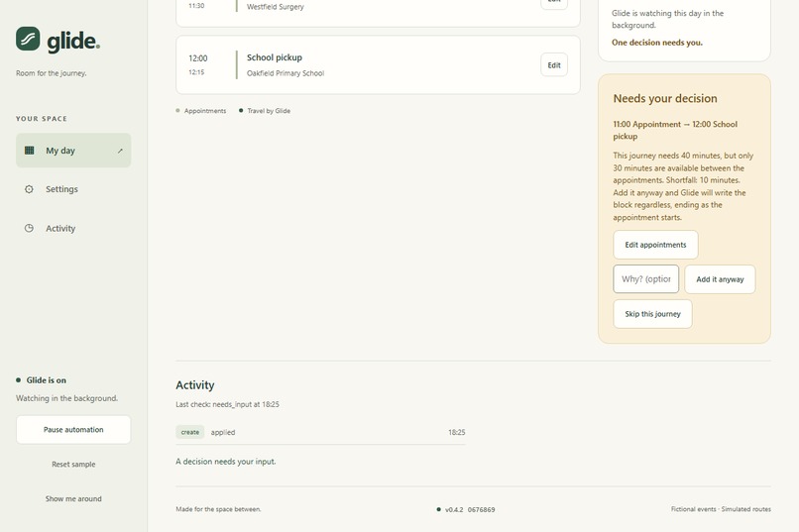This screenshot has height=532, width=799.
Task: Click 'Watching in the background.' status text
Action: point(66,398)
